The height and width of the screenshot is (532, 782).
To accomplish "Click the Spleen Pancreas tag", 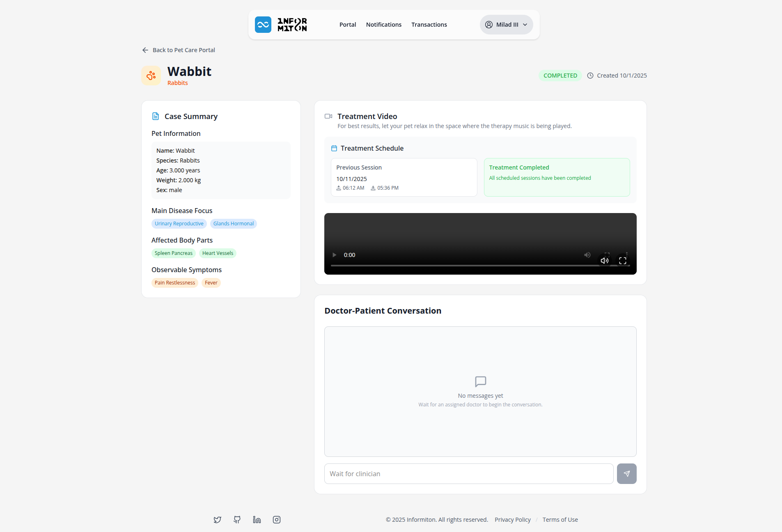I will pos(174,253).
